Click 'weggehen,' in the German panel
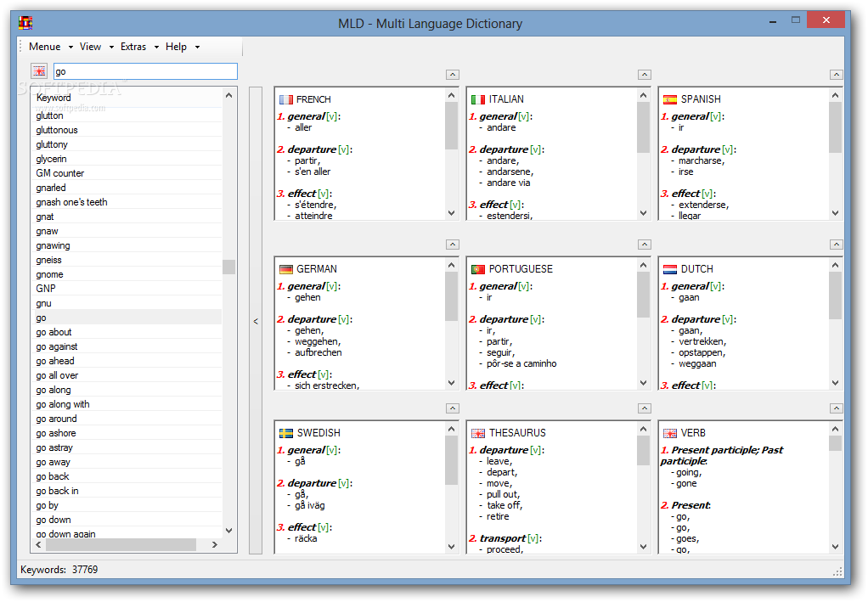 318,341
